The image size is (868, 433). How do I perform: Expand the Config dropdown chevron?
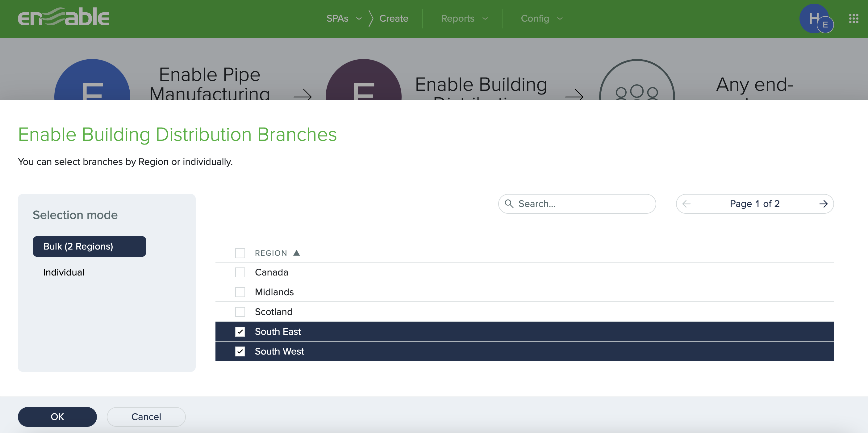tap(560, 19)
